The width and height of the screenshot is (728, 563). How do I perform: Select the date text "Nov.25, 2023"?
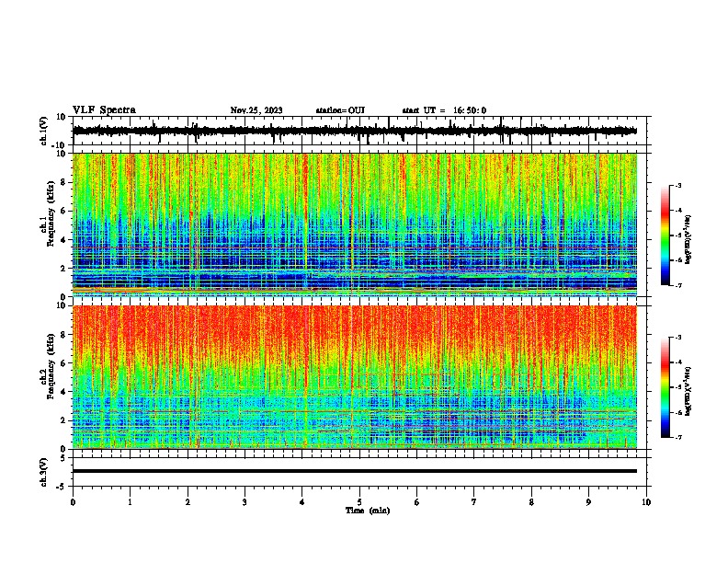tap(256, 110)
